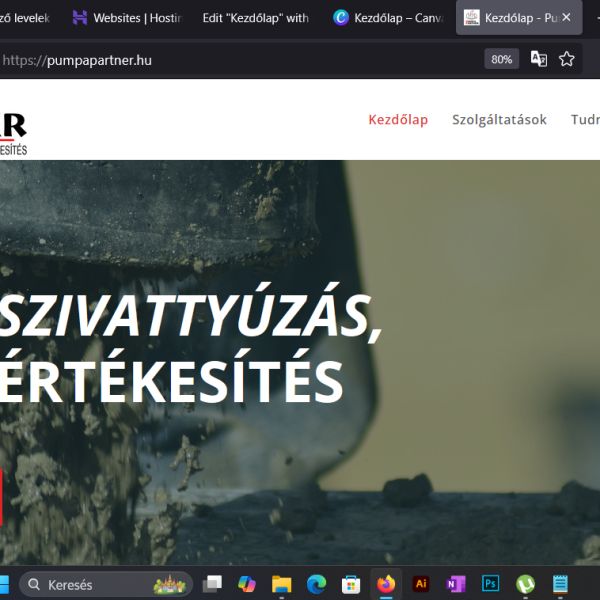Image resolution: width=600 pixels, height=600 pixels.
Task: Close the active Kezdőlap browser tab
Action: click(x=567, y=18)
